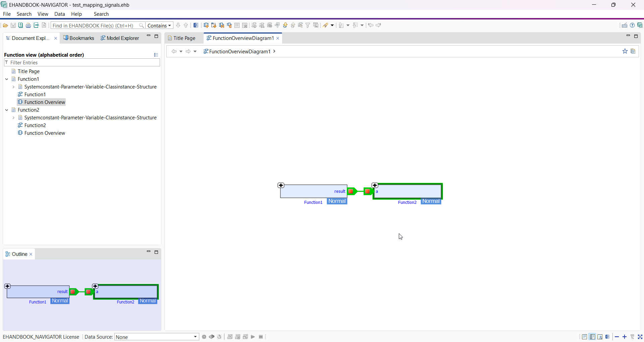The image size is (644, 342).
Task: Click the filter funnel toolbar icon
Action: click(308, 25)
